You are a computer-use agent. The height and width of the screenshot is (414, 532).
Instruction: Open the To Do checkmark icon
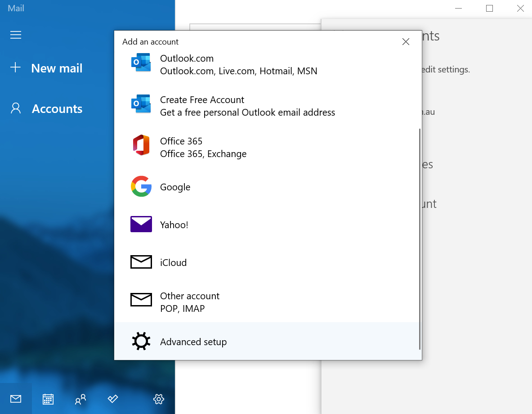click(112, 399)
